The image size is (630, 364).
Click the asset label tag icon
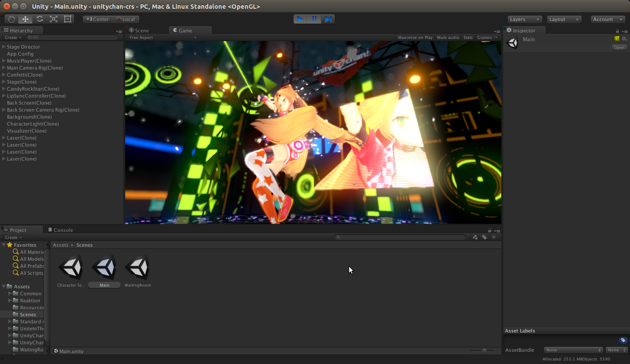click(623, 340)
